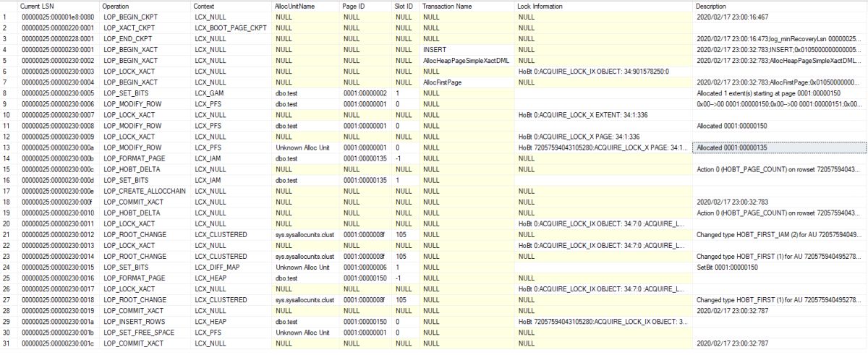Click the LOP_SET_FREE_SPACE operation cell
Screen dimensions: 868x355
[x=145, y=334]
